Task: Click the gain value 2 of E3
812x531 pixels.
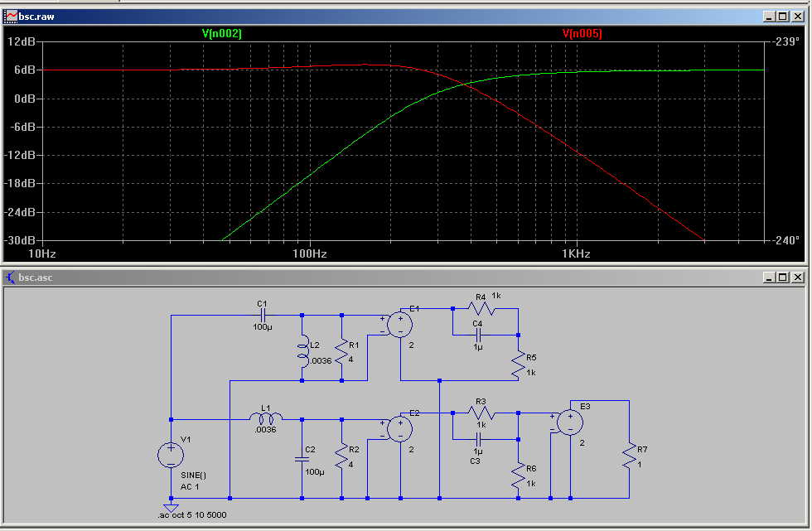Action: click(582, 443)
